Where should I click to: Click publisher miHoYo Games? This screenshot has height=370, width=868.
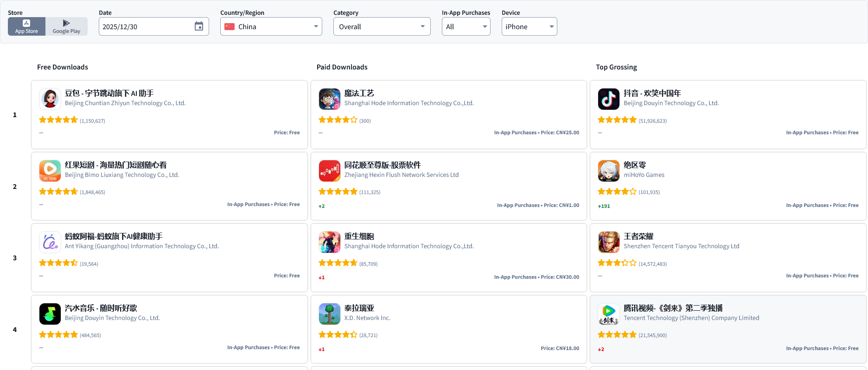(644, 175)
